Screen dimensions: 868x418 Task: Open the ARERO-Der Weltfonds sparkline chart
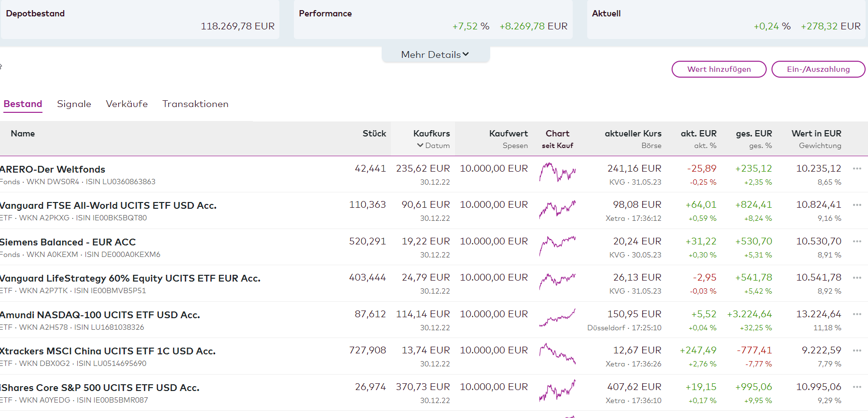pyautogui.click(x=557, y=172)
